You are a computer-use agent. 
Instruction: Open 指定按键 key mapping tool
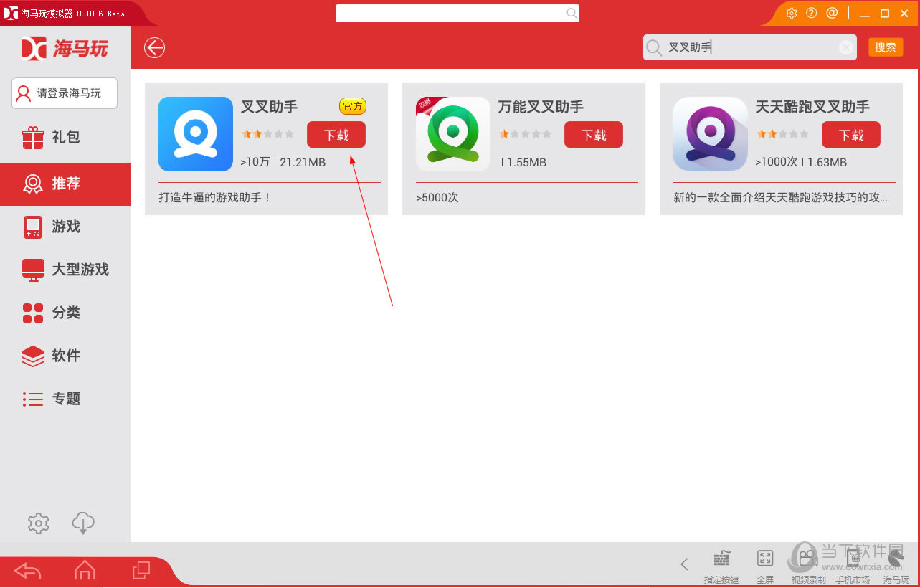[721, 566]
